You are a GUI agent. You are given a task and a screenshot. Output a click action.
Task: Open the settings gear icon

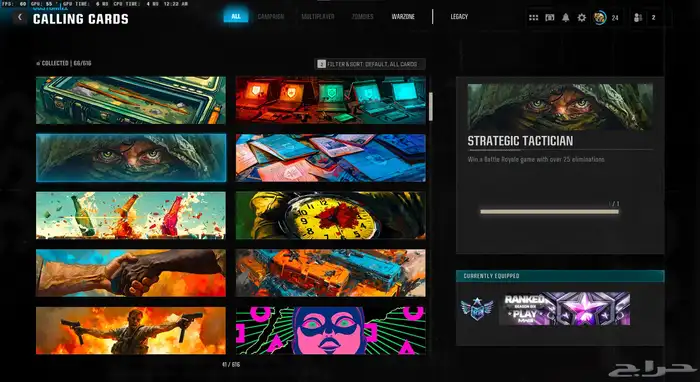click(x=582, y=18)
